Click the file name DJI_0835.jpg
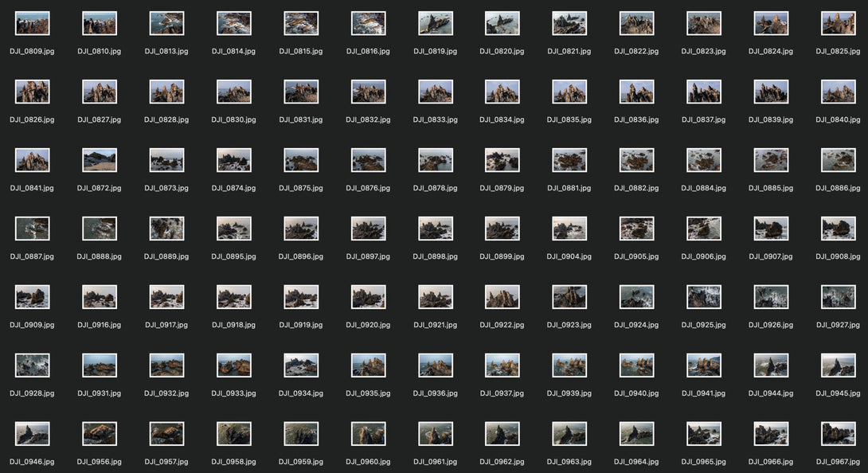 [x=569, y=119]
